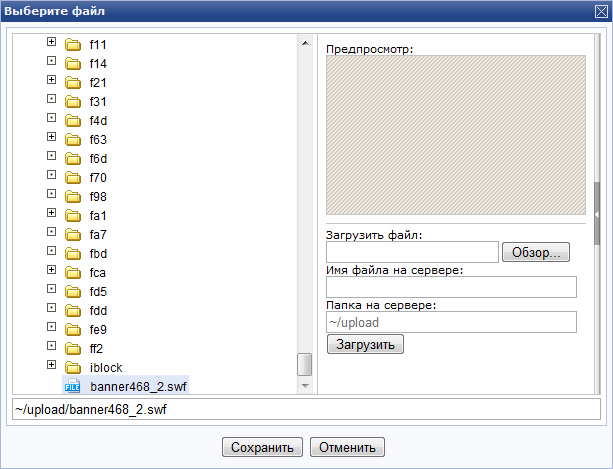
Task: Close the Выберите файл dialog
Action: 601,11
